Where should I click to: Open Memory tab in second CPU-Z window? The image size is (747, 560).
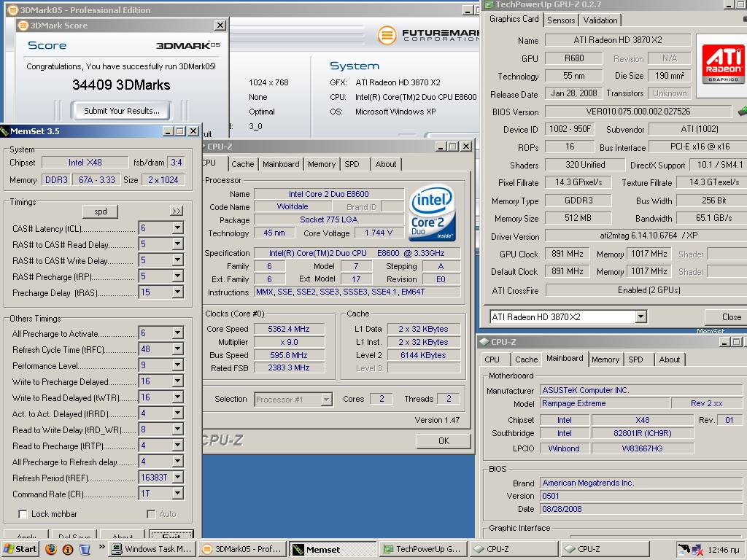(x=605, y=359)
